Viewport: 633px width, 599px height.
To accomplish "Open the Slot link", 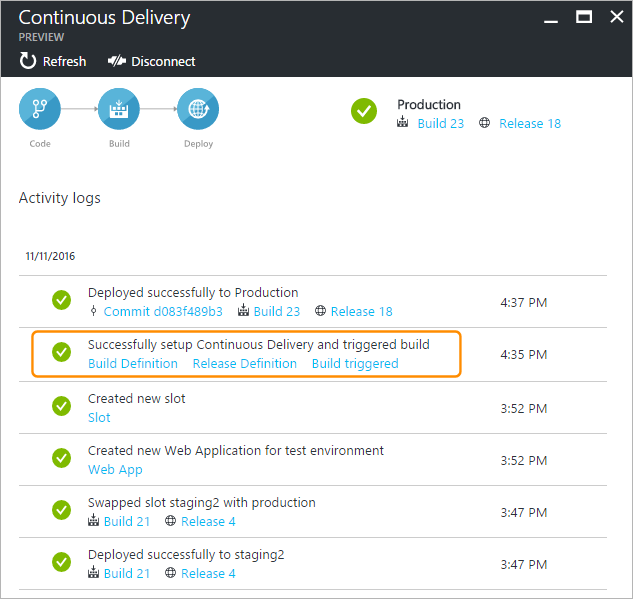I will pos(99,417).
